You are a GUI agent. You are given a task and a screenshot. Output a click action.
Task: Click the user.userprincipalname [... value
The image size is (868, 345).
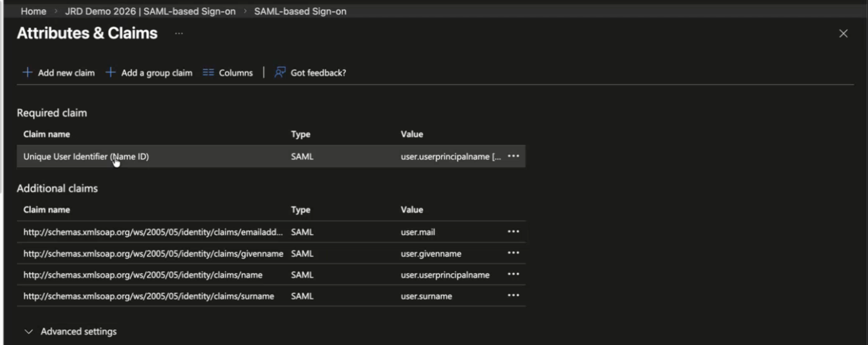point(450,157)
